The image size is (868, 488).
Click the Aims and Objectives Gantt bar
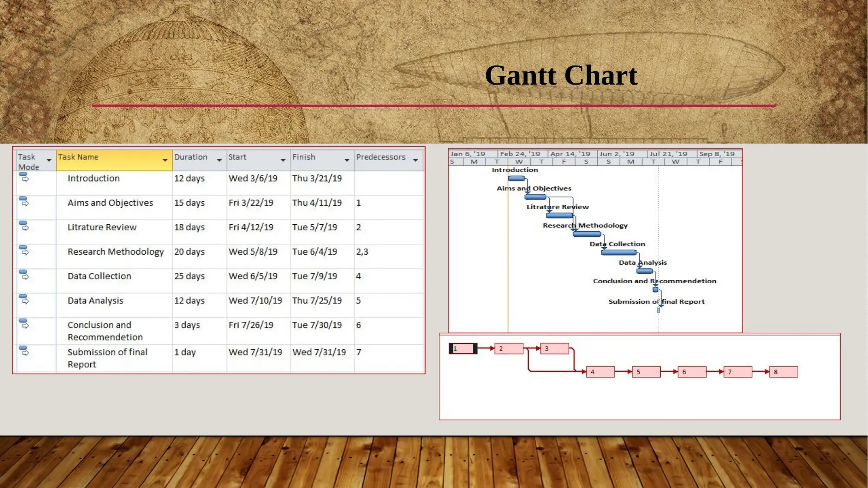click(x=535, y=197)
